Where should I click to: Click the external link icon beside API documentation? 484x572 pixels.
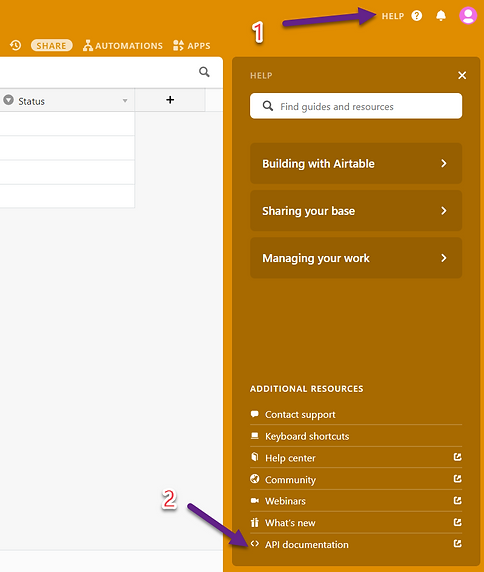(457, 544)
